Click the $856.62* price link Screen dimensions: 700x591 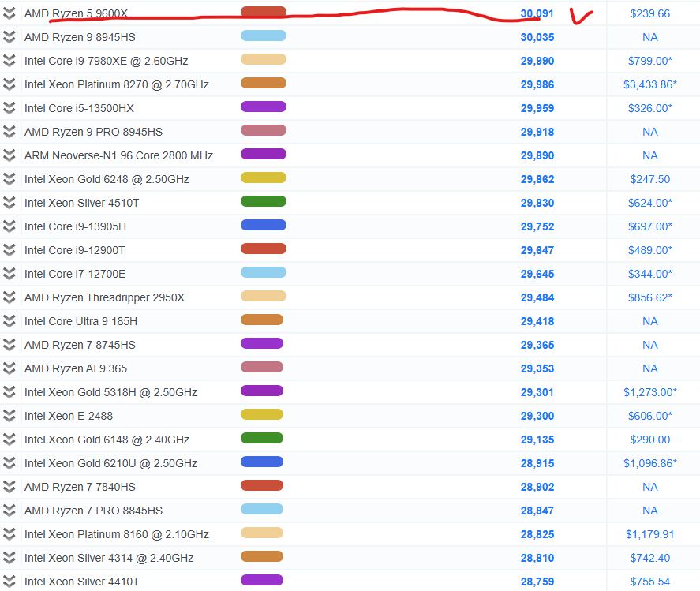(650, 297)
